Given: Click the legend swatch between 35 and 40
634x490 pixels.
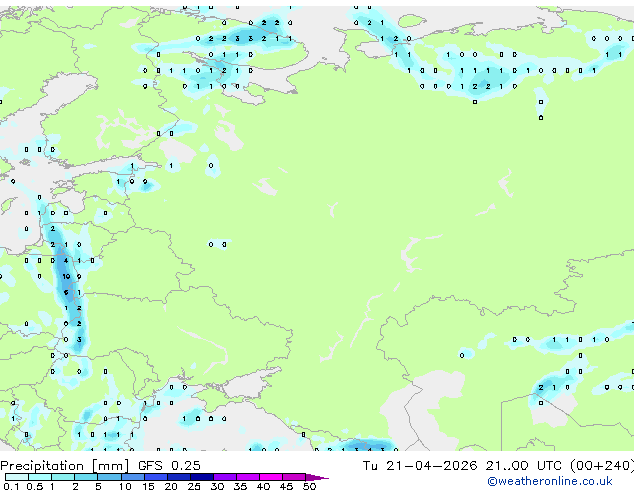Looking at the screenshot, I should [247, 477].
